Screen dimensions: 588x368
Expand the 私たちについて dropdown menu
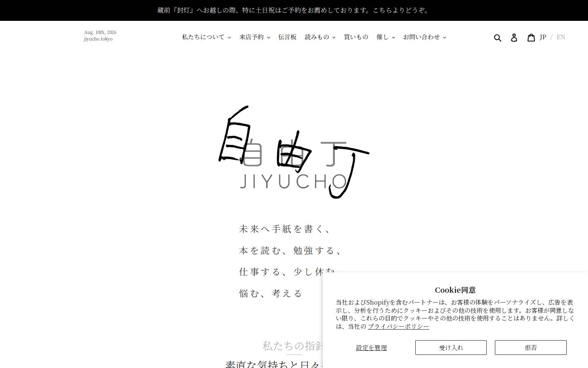pos(207,37)
